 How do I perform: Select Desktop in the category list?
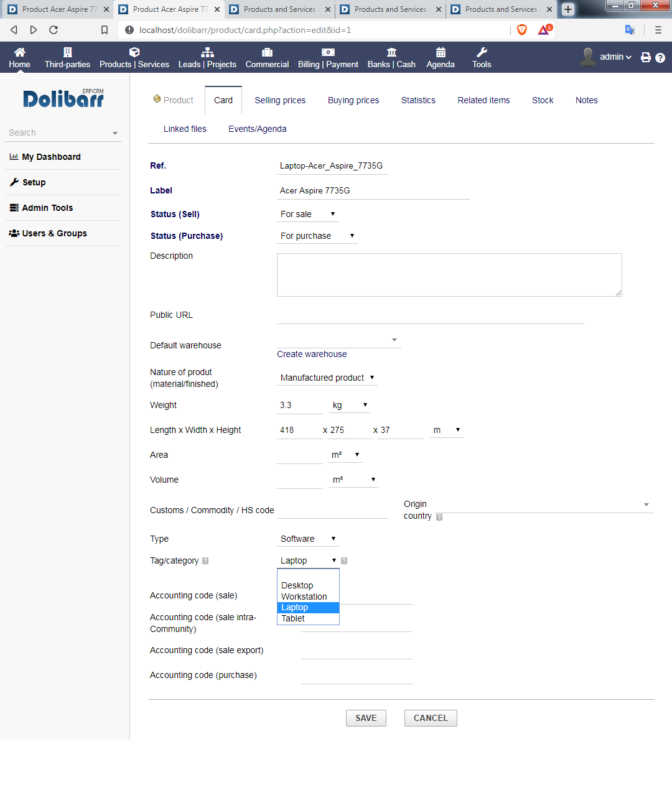[x=308, y=585]
